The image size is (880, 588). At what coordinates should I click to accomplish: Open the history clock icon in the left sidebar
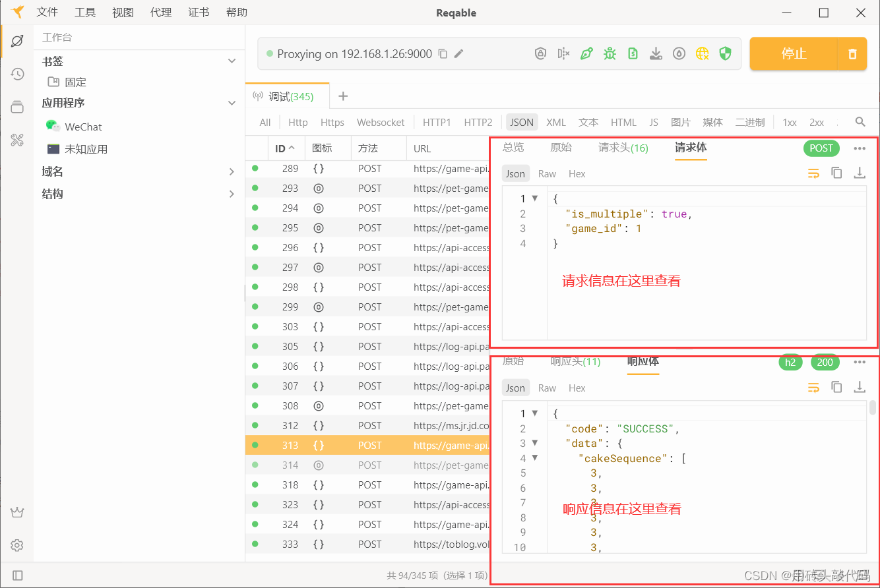pos(17,74)
